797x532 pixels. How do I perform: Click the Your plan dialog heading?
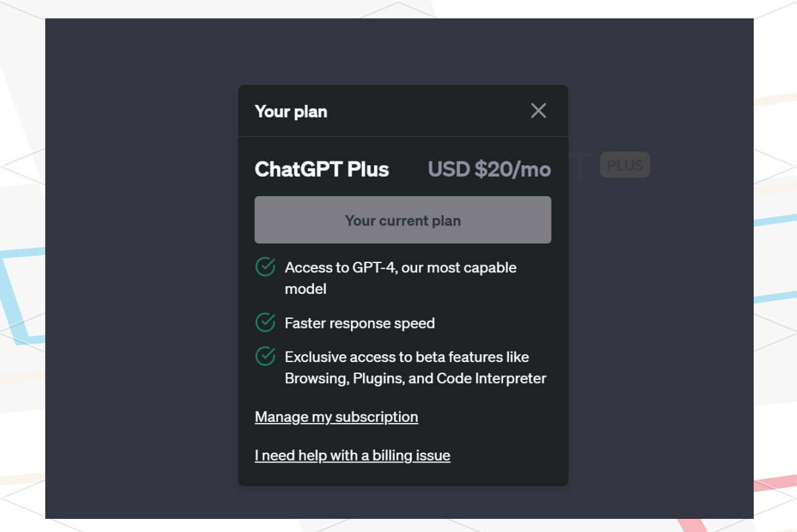coord(291,112)
